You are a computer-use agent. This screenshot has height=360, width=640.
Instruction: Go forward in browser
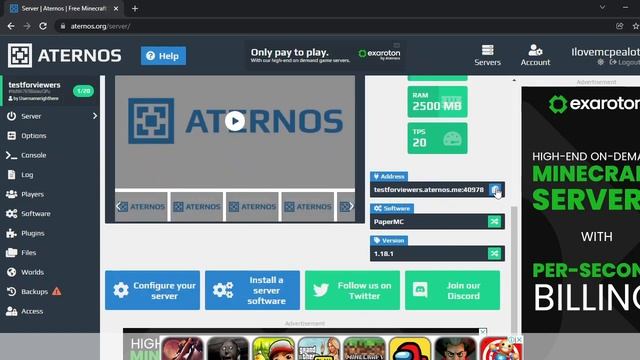[x=27, y=26]
